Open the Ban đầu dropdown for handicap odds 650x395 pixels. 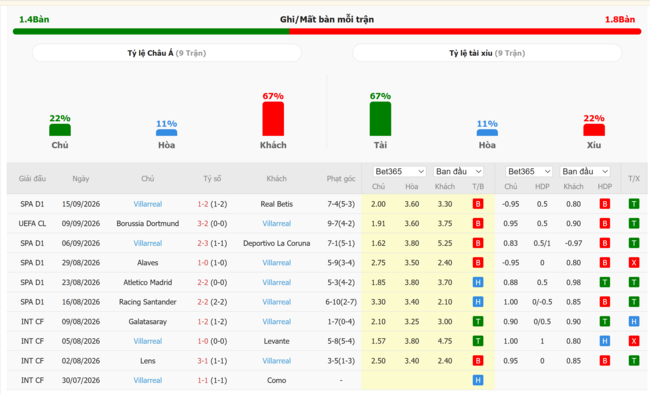tap(585, 171)
